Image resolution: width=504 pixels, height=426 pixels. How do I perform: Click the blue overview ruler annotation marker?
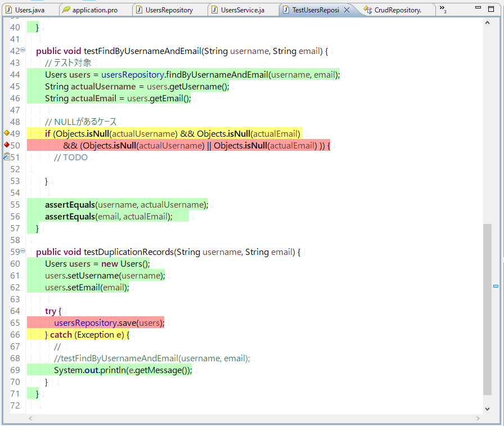pos(496,286)
